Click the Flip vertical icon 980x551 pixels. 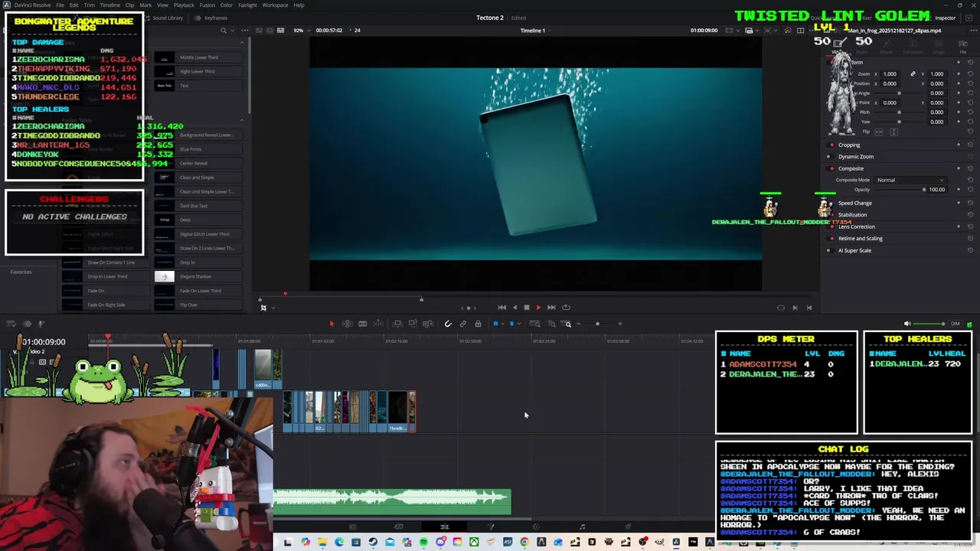(x=893, y=132)
